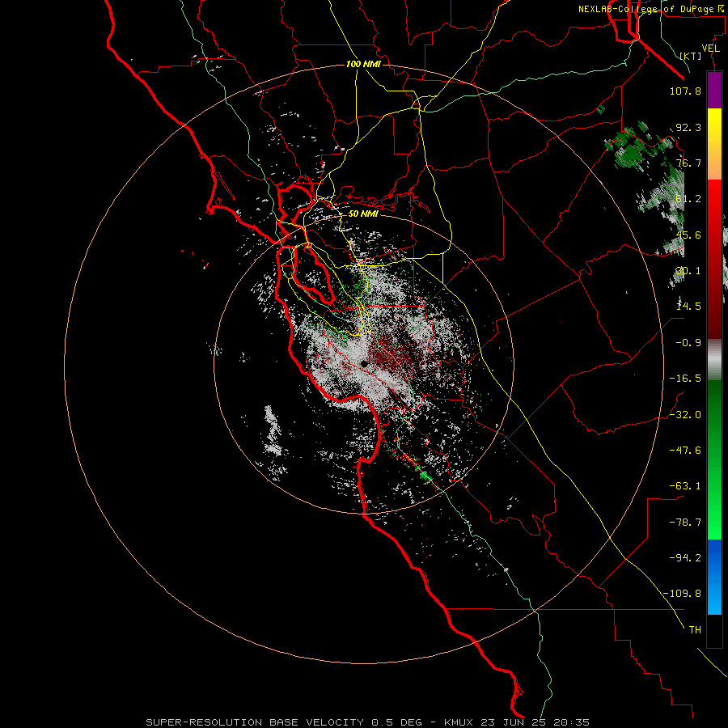Click the -109.8 velocity scale value
The width and height of the screenshot is (728, 728).
click(683, 594)
